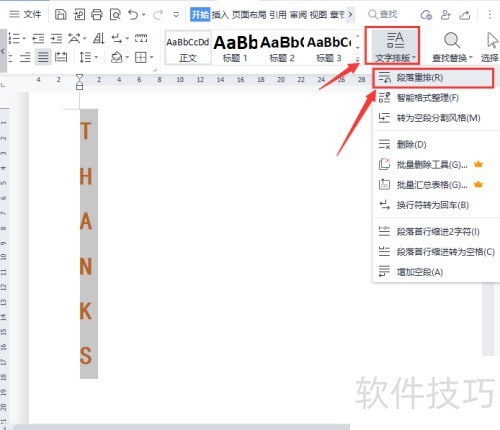
Task: Toggle the distributed alignment button
Action: [61, 57]
